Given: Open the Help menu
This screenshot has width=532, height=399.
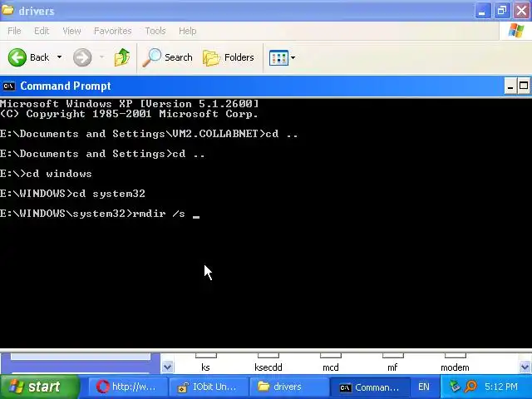Looking at the screenshot, I should point(187,31).
